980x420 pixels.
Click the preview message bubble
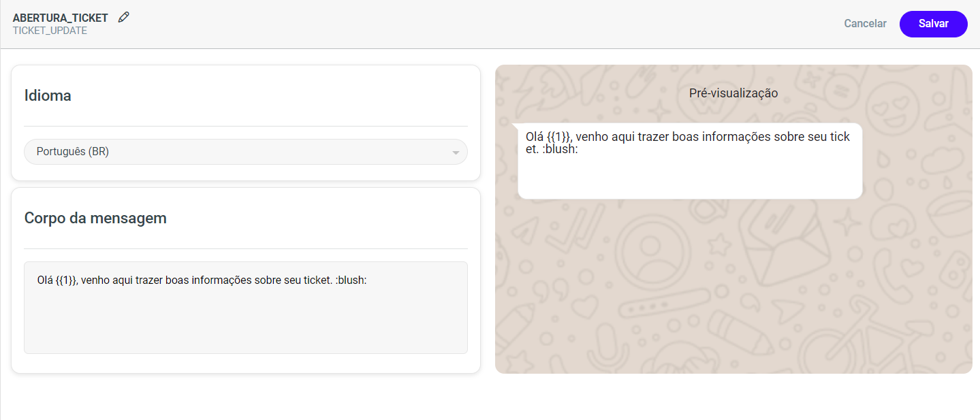click(x=689, y=161)
